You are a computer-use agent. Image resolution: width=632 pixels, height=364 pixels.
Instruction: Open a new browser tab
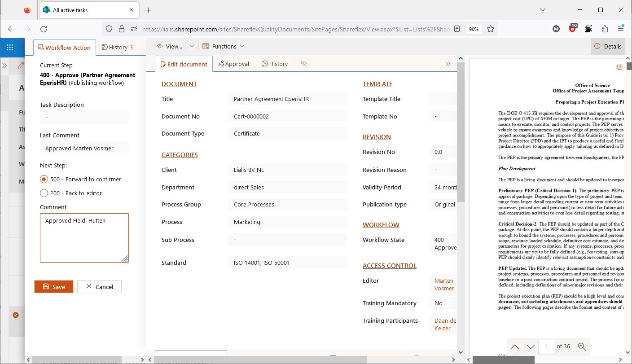pyautogui.click(x=149, y=10)
